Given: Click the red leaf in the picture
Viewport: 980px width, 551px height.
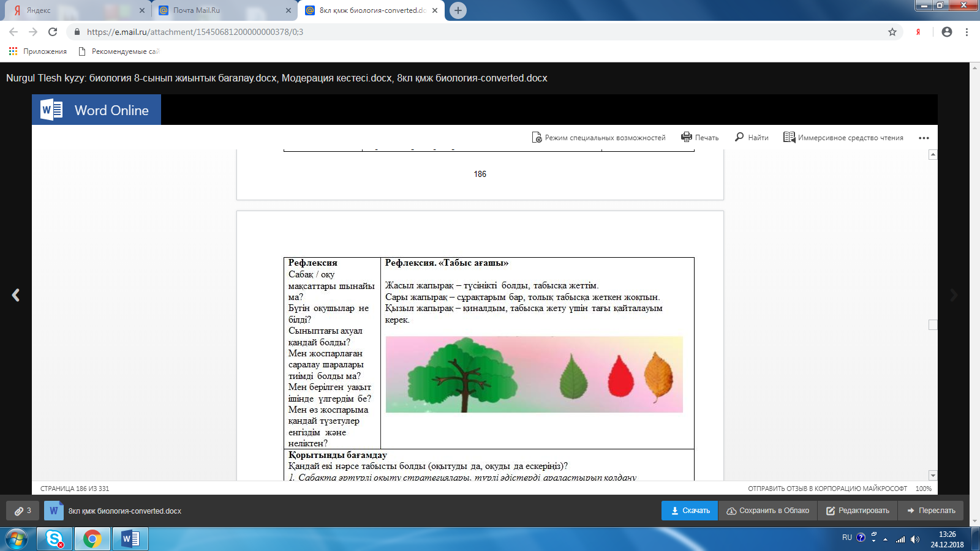Looking at the screenshot, I should (x=620, y=377).
